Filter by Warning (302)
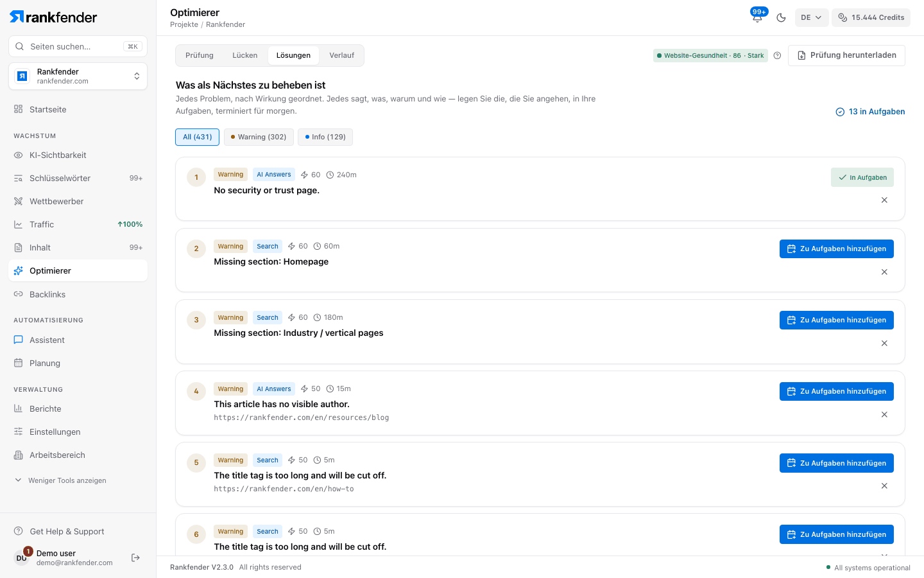 259,137
